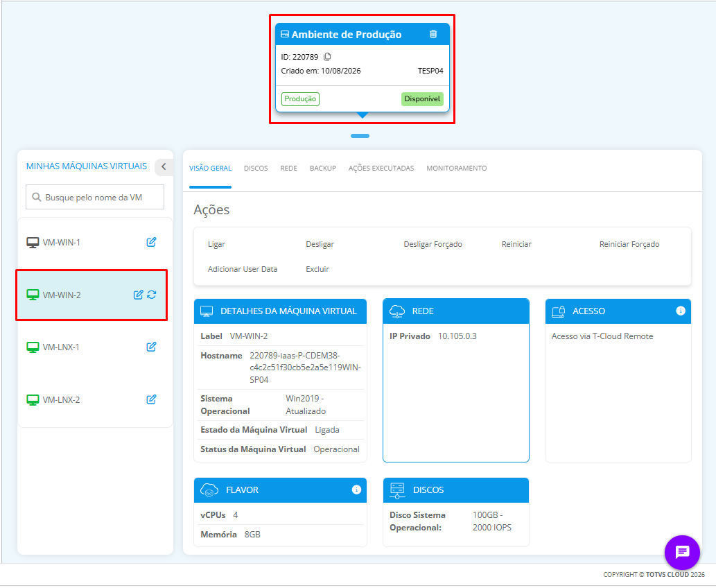Screen dimensions: 716x588
Task: Click Adicionar User Data
Action: (243, 269)
